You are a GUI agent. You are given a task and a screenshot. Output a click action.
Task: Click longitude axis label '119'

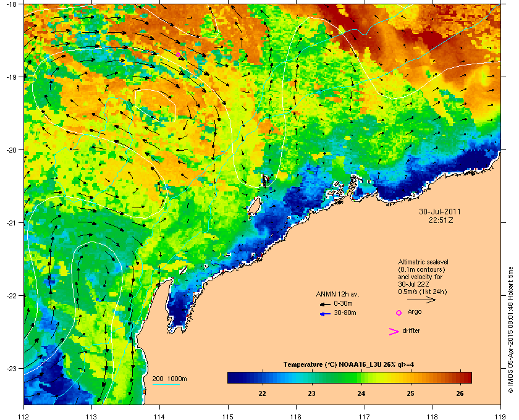pyautogui.click(x=500, y=416)
